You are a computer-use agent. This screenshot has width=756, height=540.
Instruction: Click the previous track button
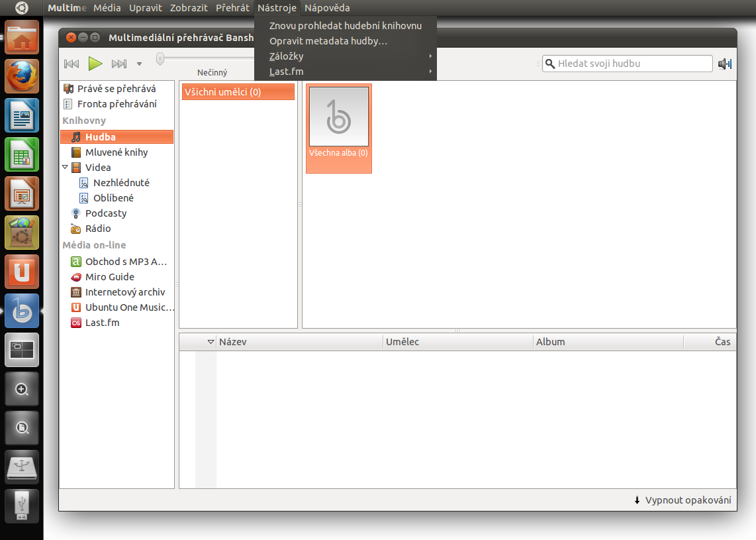[x=71, y=64]
